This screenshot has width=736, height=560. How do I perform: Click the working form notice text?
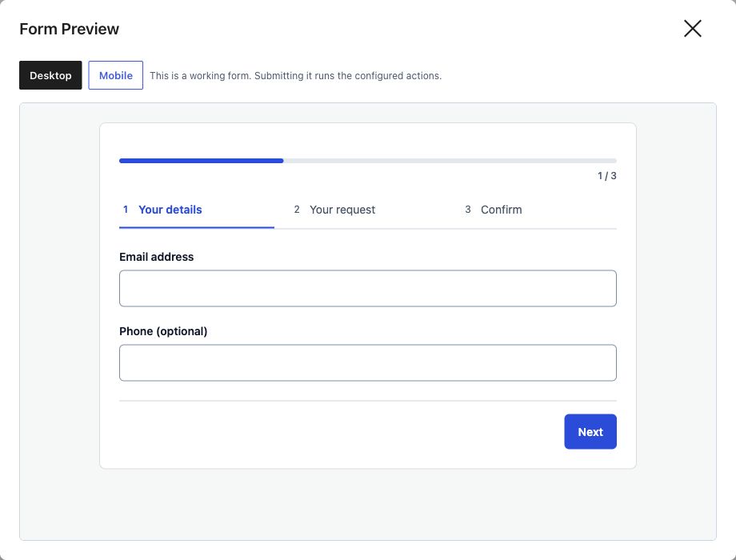click(295, 75)
